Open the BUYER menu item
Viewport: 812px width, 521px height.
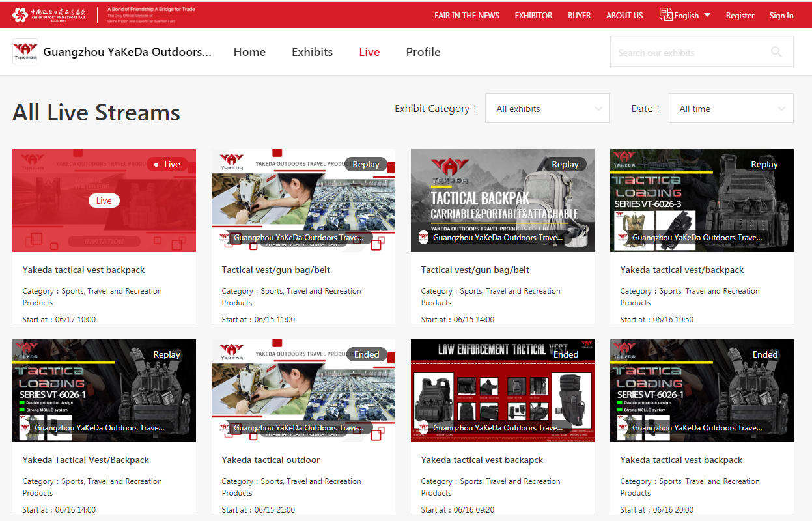pos(580,15)
